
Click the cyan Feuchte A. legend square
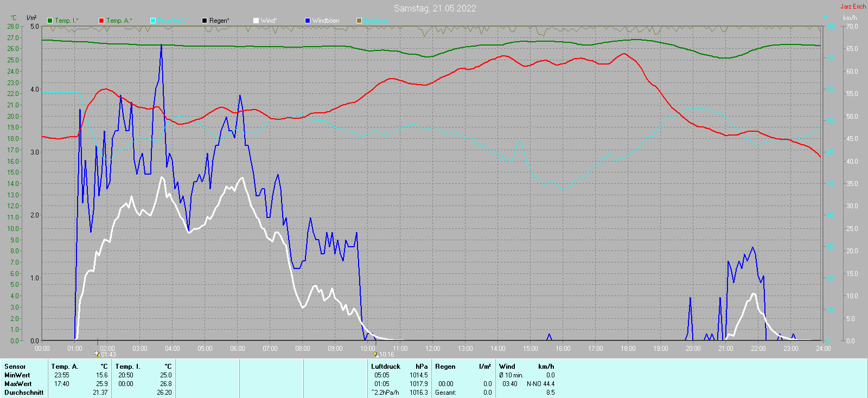coord(153,21)
